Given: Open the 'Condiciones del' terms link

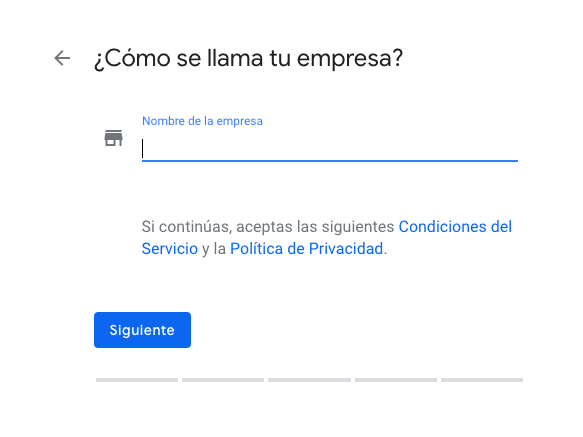Looking at the screenshot, I should click(455, 226).
